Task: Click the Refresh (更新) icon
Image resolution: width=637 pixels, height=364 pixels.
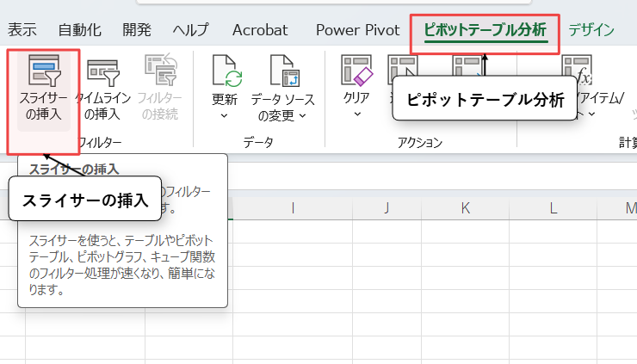Action: click(x=226, y=71)
